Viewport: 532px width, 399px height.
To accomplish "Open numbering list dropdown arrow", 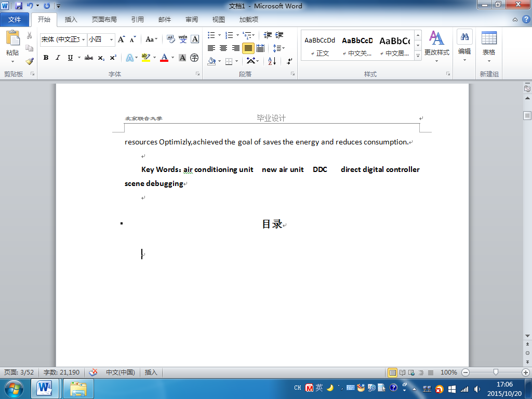I will 237,35.
